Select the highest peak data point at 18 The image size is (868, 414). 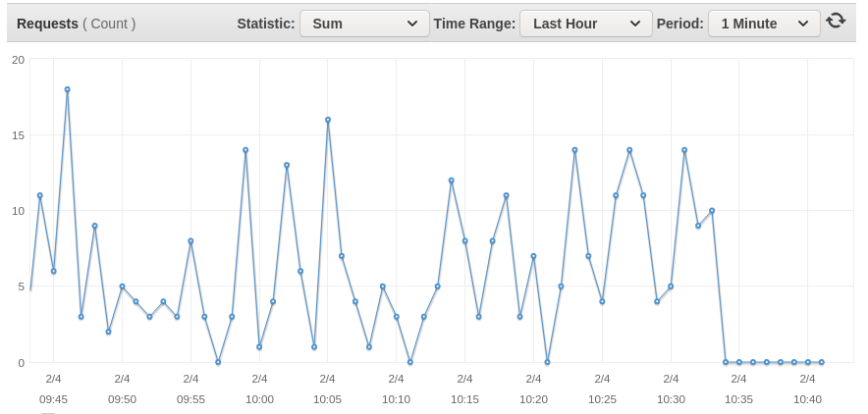[67, 89]
